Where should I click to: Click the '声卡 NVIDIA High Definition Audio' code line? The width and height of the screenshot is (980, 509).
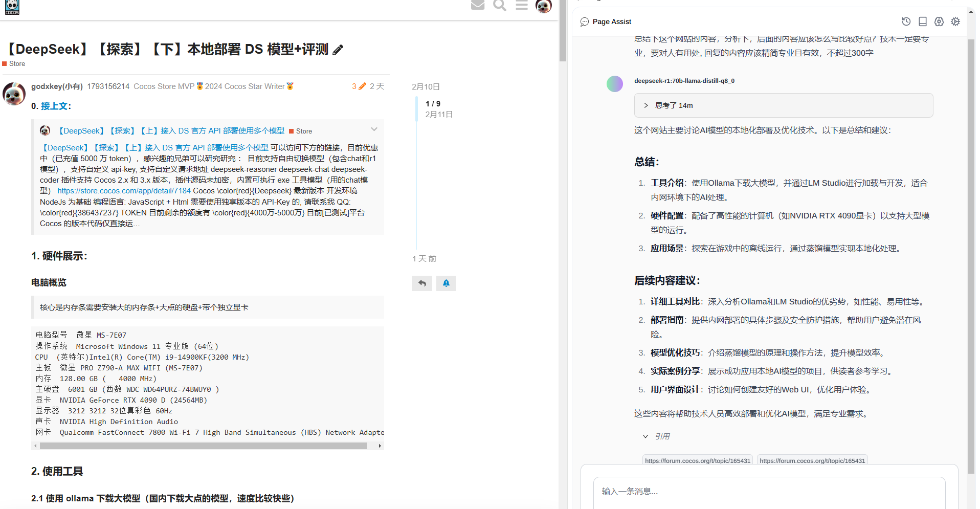[106, 422]
